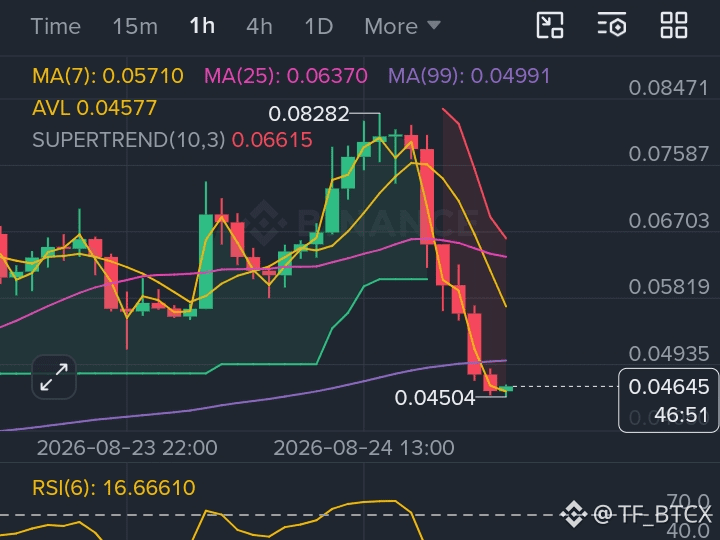Click the 0.05819 price axis label

669,287
